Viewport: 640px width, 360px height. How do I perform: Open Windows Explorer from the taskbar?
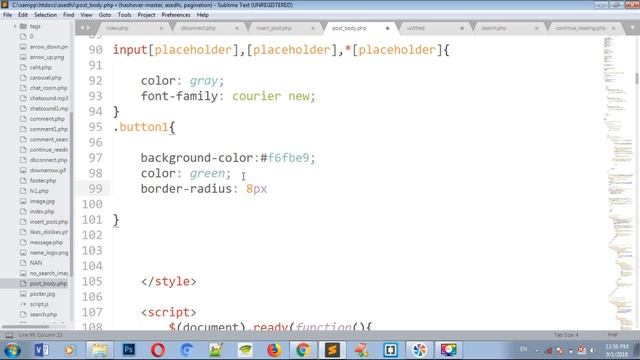click(x=100, y=350)
